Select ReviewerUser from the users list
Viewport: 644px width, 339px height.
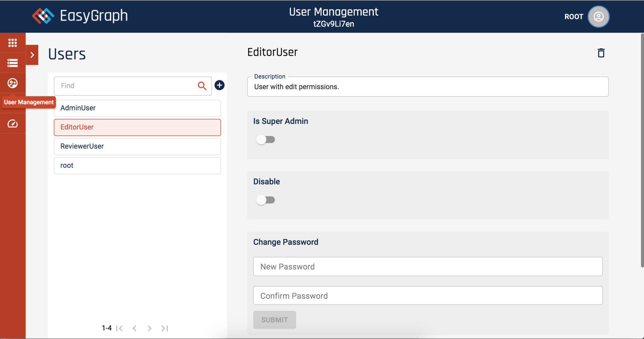137,146
